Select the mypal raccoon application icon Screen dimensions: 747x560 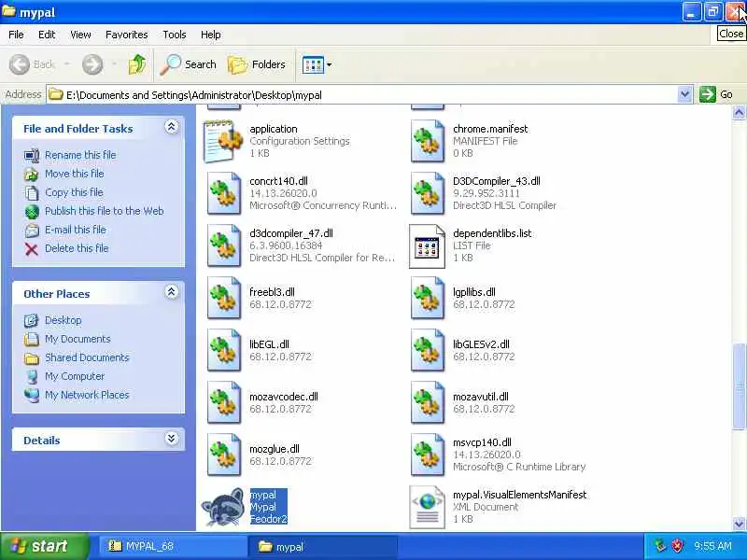coord(223,507)
